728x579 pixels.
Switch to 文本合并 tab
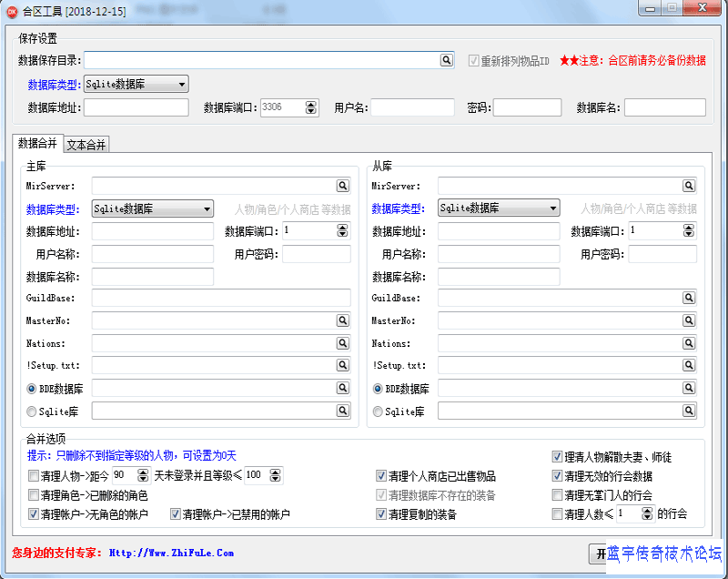(86, 145)
